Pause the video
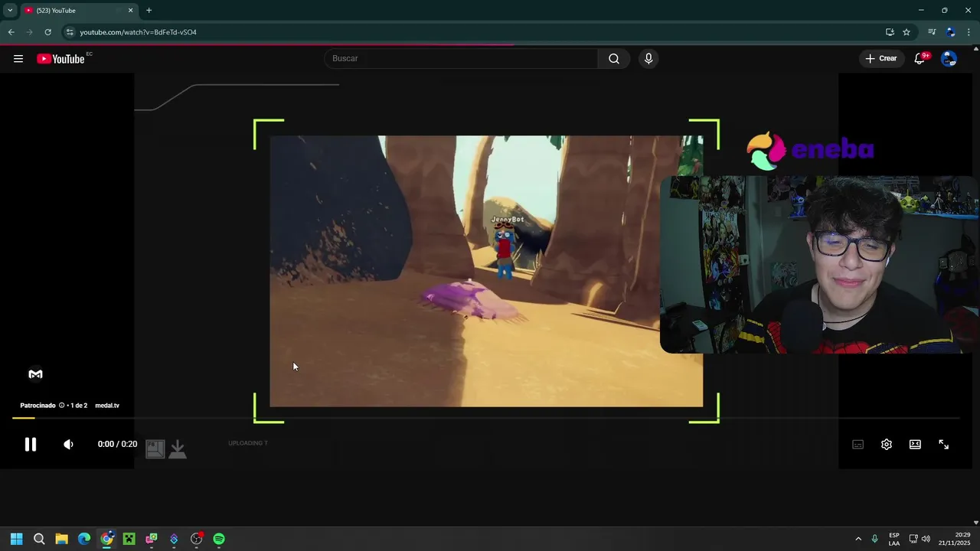The width and height of the screenshot is (980, 551). tap(30, 445)
